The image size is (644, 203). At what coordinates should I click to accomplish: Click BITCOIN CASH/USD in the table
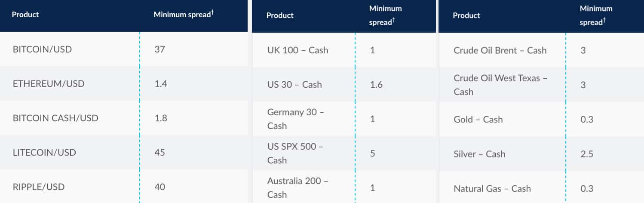tap(55, 118)
